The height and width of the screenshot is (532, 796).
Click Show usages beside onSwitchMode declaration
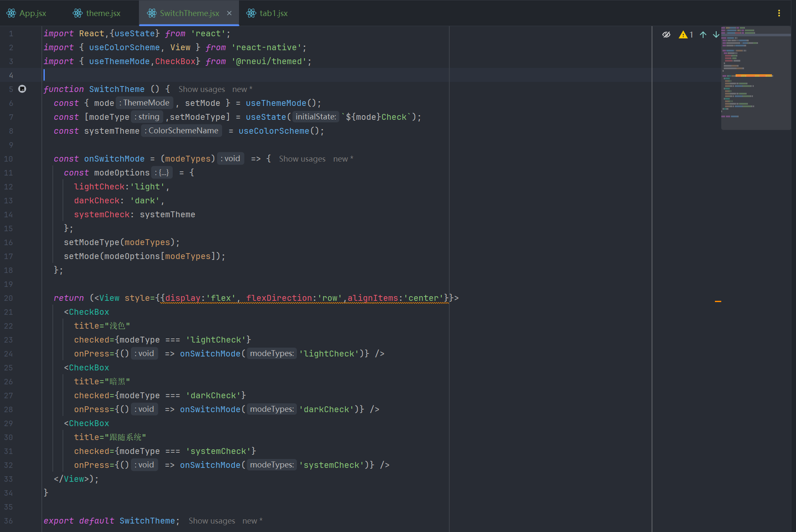pos(302,159)
